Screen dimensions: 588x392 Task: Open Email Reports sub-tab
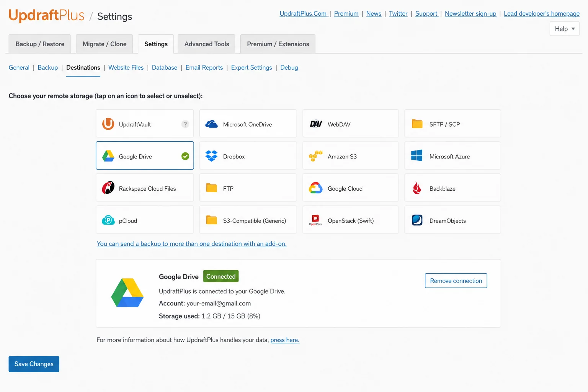click(204, 68)
